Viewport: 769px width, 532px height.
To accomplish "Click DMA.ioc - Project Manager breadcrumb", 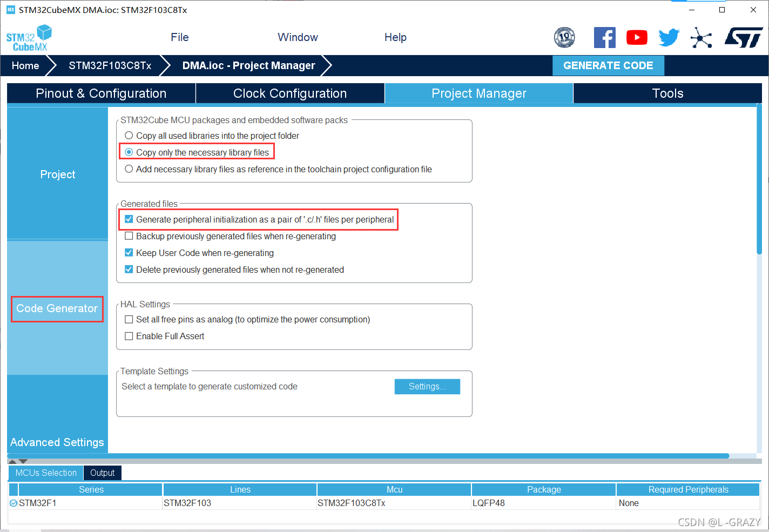I will (248, 65).
